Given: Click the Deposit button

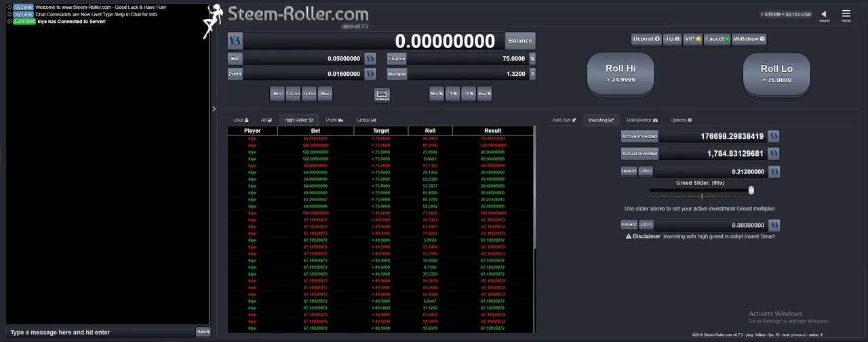Looking at the screenshot, I should point(646,39).
